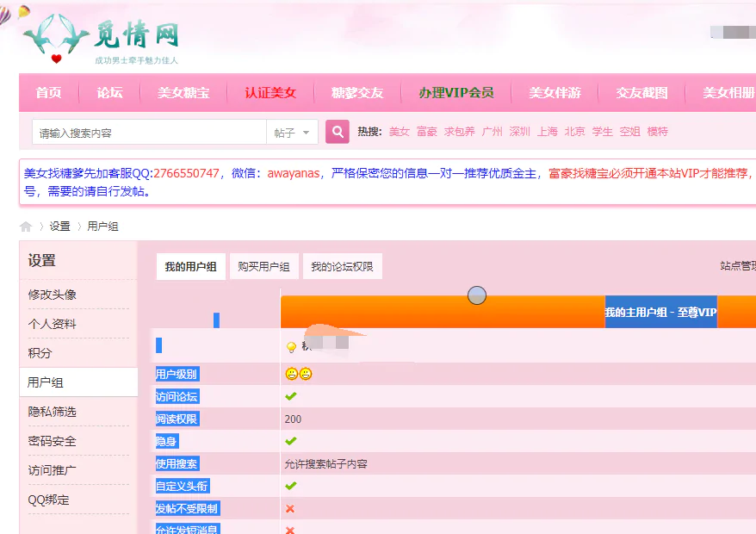Focus the search content input field
This screenshot has width=756, height=534.
pos(150,132)
